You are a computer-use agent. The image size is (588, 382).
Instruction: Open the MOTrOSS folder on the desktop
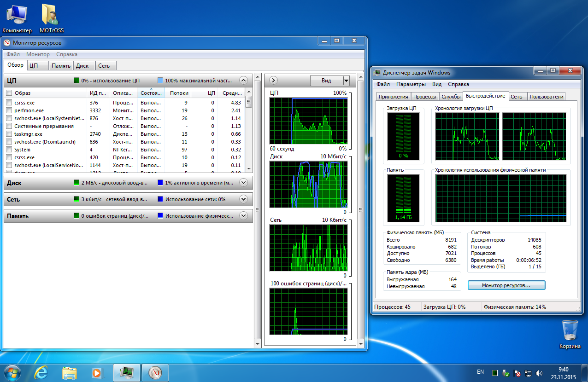click(51, 18)
